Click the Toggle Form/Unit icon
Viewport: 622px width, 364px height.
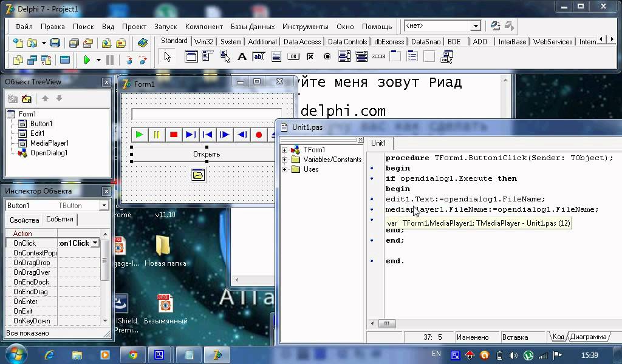(46, 60)
